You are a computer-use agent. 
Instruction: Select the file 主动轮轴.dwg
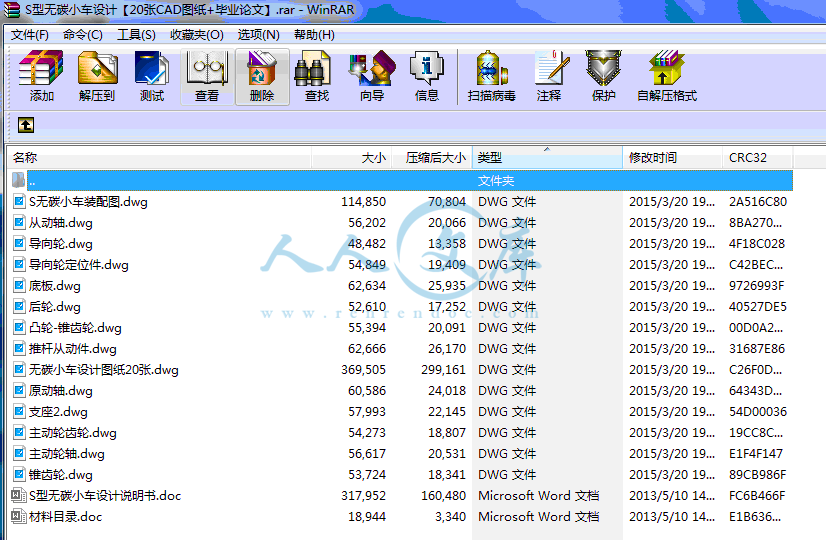click(67, 454)
